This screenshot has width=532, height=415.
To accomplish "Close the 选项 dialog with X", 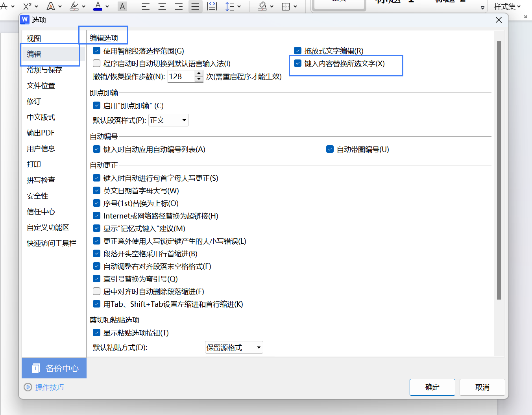I will pyautogui.click(x=499, y=20).
